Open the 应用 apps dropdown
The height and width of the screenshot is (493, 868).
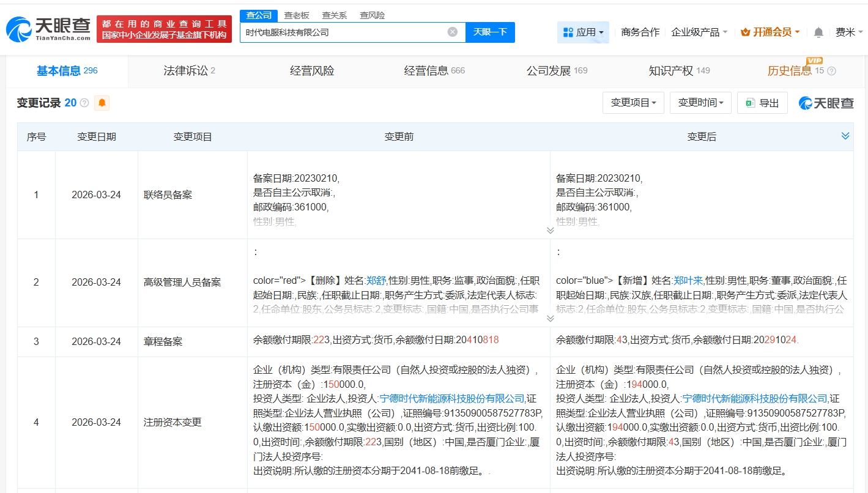click(583, 32)
